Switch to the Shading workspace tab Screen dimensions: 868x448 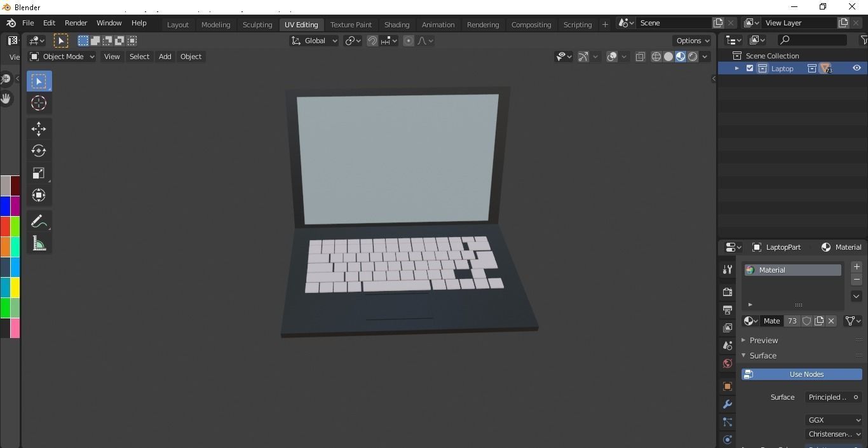[x=397, y=25]
